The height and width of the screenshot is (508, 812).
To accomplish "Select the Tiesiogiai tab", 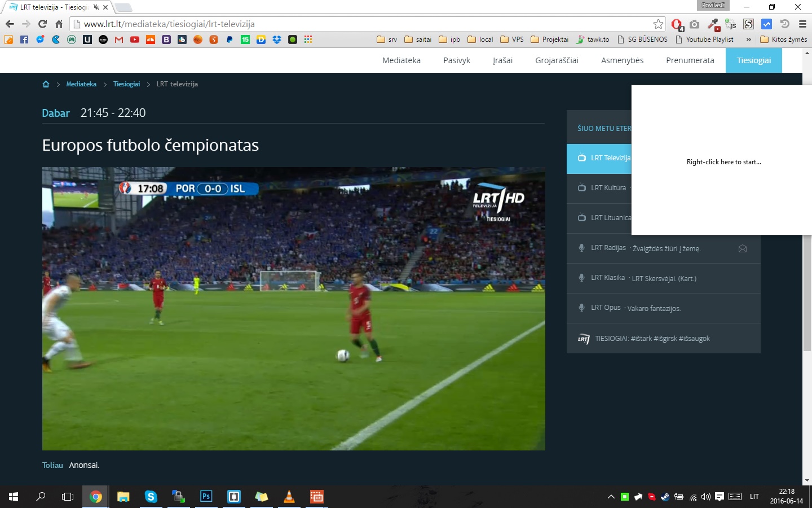I will tap(753, 60).
